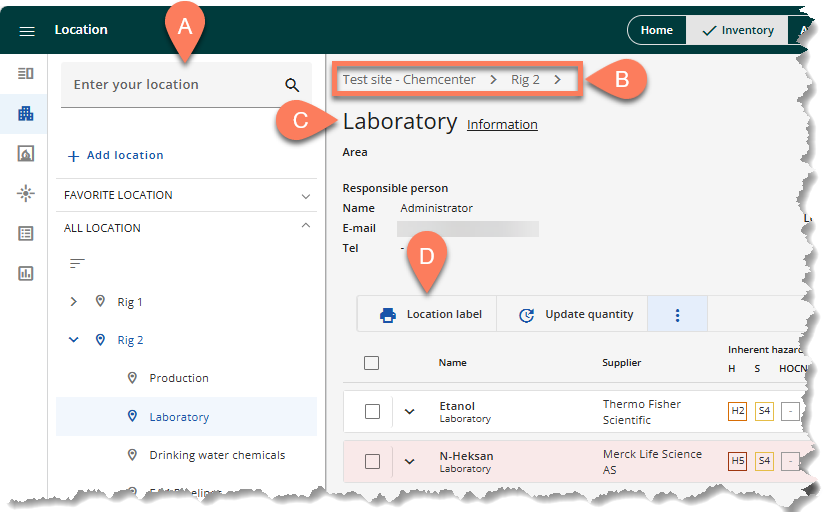Open the three-dot more actions menu
Screen dimensions: 826x512
pos(677,315)
